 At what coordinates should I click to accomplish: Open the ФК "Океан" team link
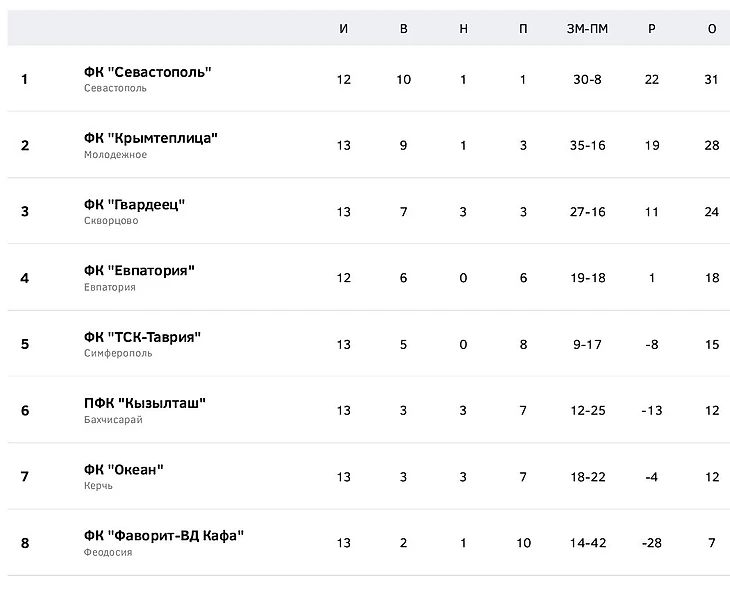[x=124, y=470]
